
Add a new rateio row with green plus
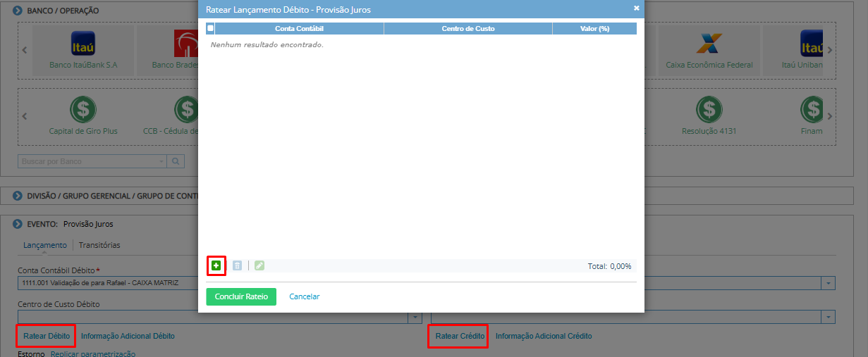pos(216,265)
